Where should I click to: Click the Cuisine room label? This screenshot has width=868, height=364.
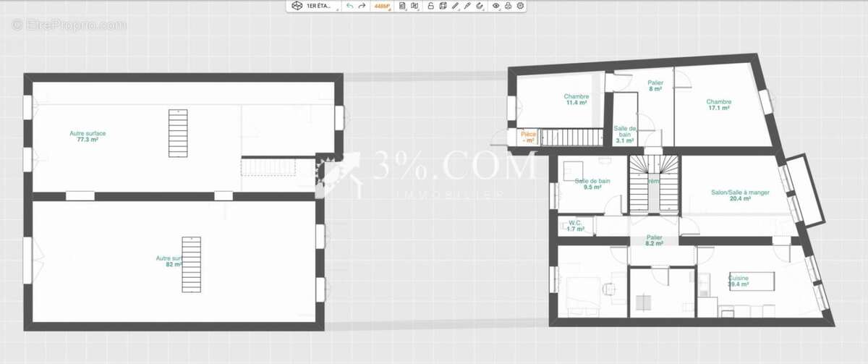739,281
